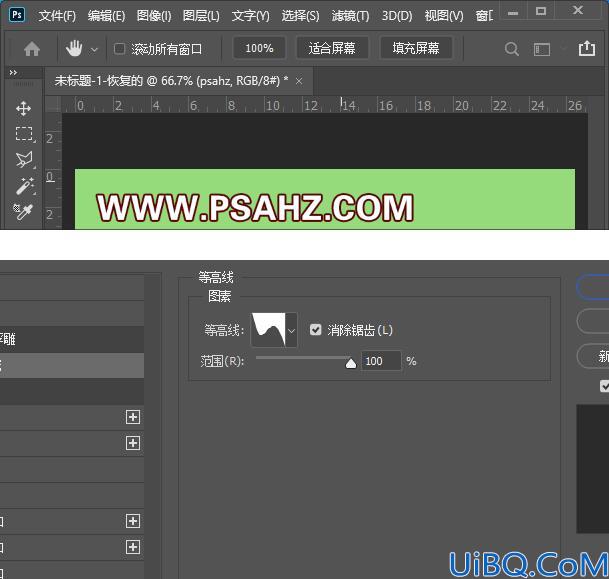Select the 斜面和浮雕 row ending in 雕
Screen dimensions: 609x579
(x=72, y=339)
